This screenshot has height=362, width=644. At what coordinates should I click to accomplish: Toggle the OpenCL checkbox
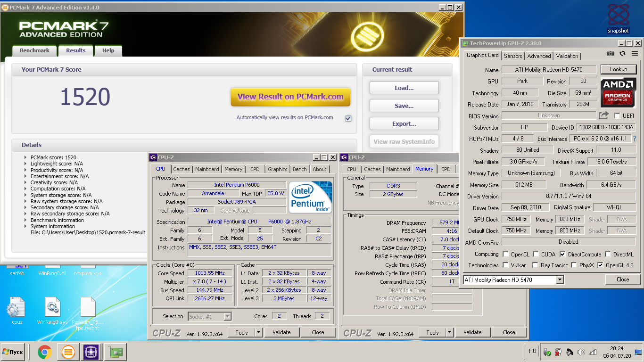coord(505,254)
